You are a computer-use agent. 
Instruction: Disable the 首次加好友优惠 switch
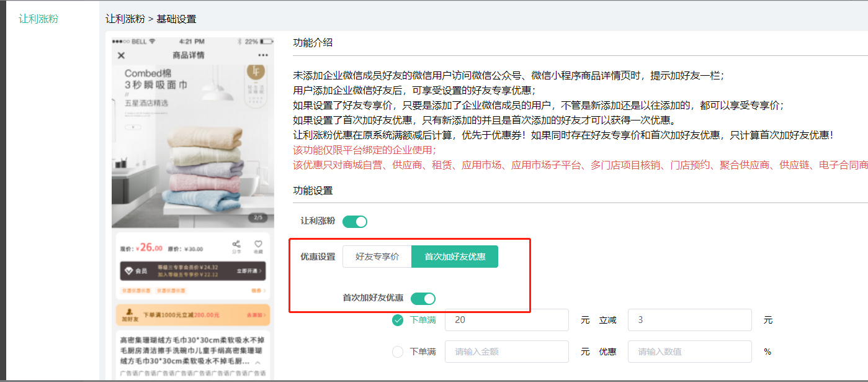(423, 298)
